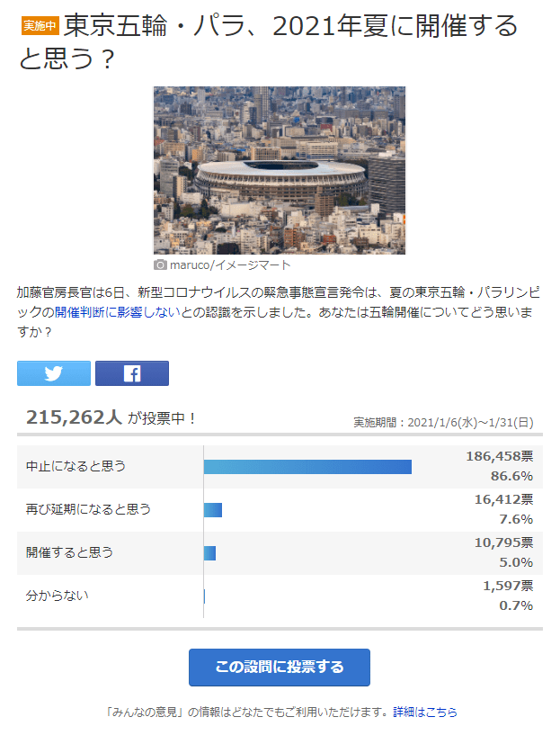Click the orange 実施中 status badge
Viewport: 560px width, 735px height.
click(x=40, y=25)
